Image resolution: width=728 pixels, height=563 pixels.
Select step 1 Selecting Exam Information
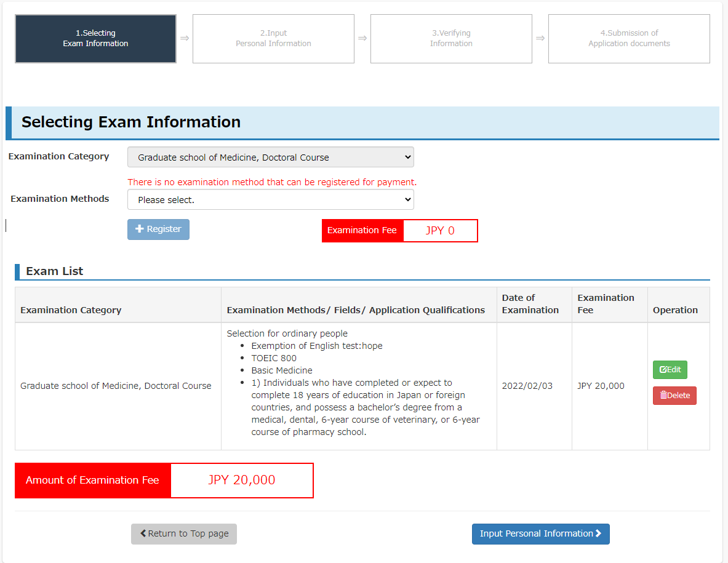tap(95, 39)
